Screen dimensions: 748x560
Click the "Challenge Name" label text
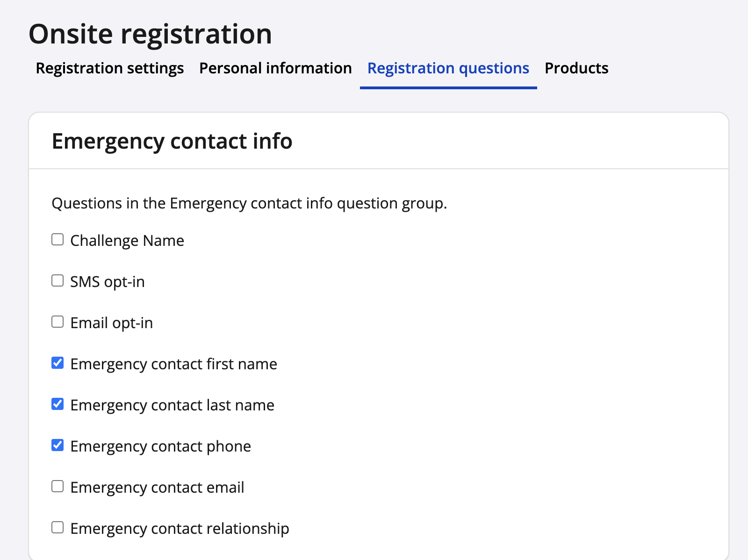click(127, 241)
